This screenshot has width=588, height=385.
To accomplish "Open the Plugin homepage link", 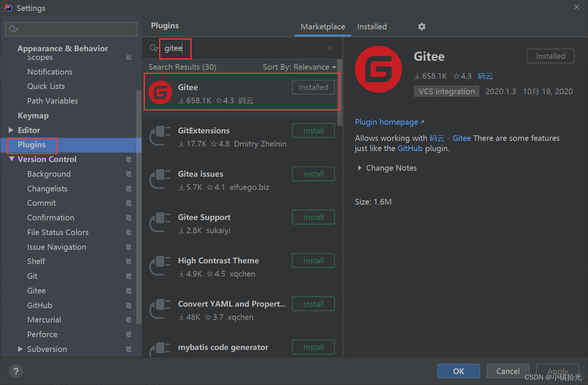I will coord(390,122).
